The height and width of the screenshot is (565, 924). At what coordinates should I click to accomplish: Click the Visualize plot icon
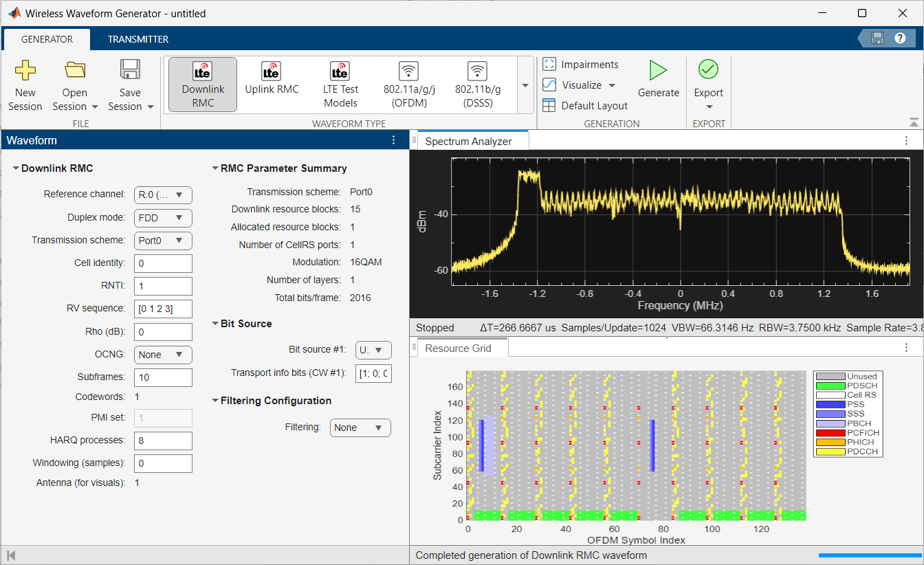549,85
